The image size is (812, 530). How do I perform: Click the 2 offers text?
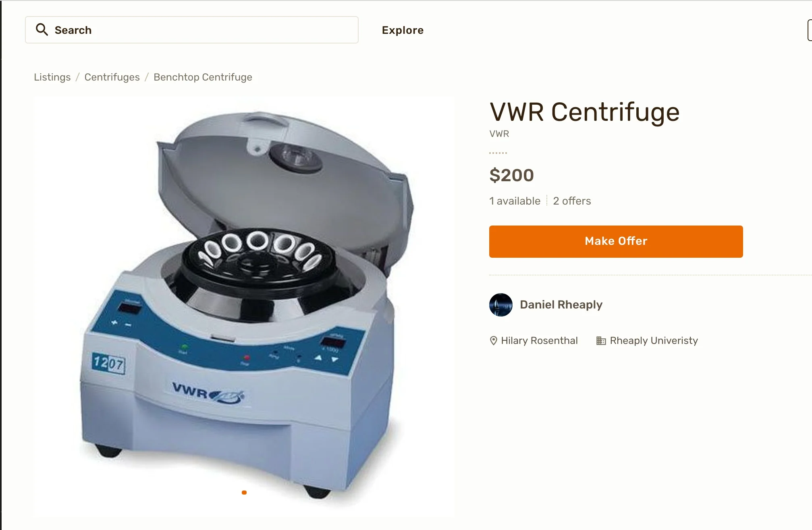(572, 201)
